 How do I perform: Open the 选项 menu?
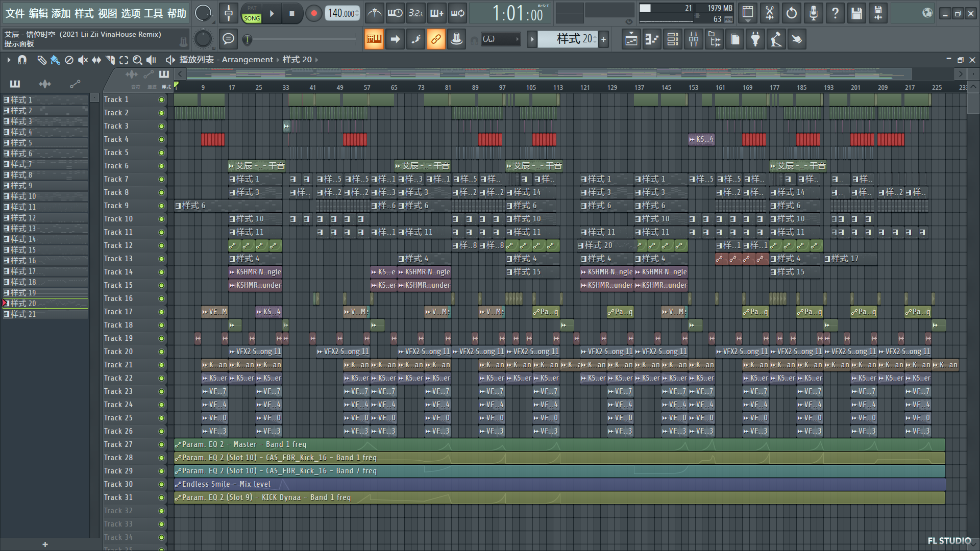coord(130,14)
